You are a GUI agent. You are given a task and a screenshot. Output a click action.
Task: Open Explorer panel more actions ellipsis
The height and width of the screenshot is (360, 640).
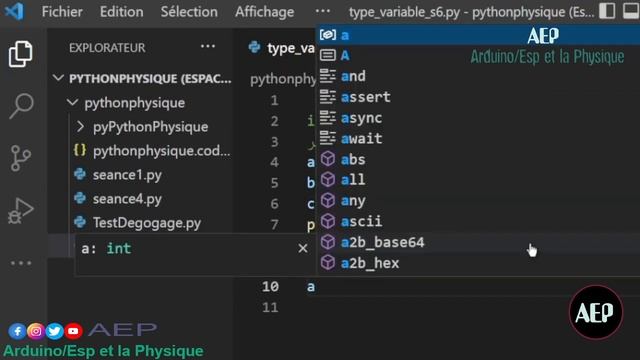tap(208, 47)
